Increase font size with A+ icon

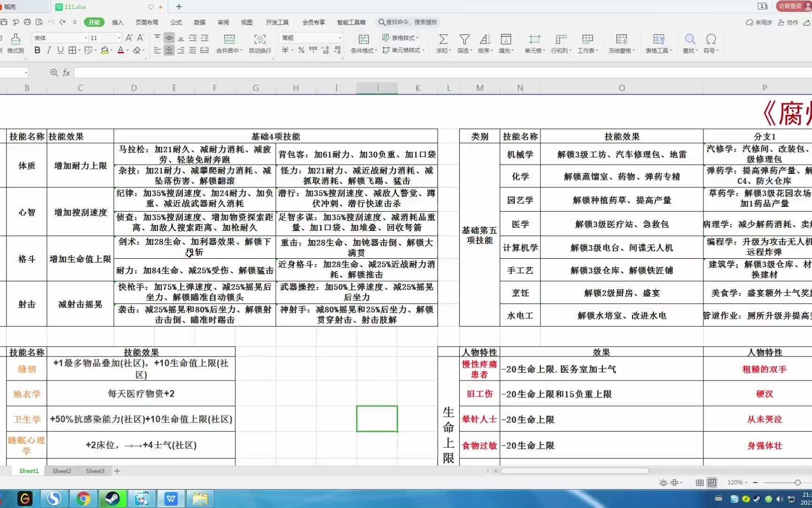tap(129, 38)
